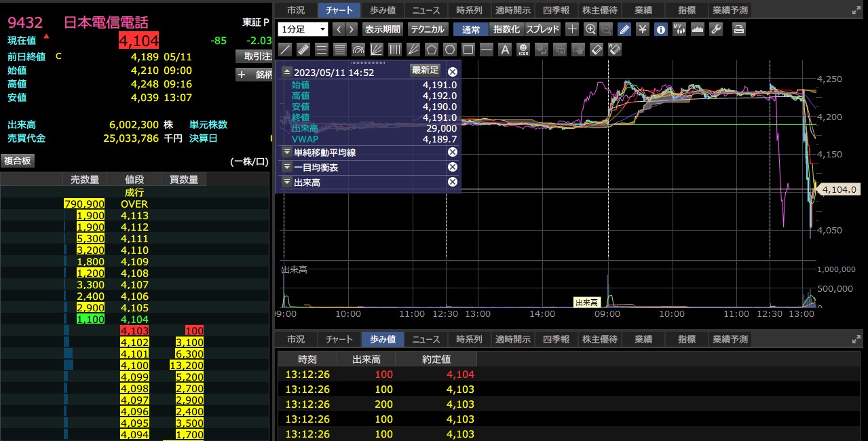Switch chart mode to 指数化
The image size is (868, 441).
(506, 29)
